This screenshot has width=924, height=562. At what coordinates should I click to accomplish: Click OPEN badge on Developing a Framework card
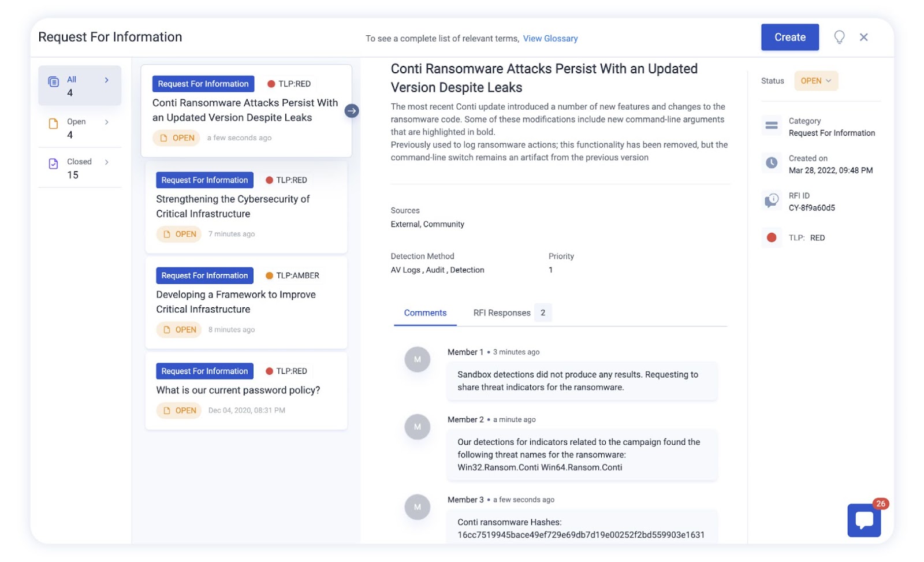pyautogui.click(x=178, y=330)
